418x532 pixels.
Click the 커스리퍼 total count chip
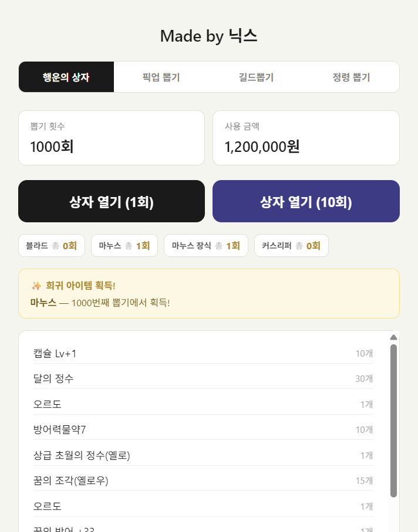tap(291, 246)
